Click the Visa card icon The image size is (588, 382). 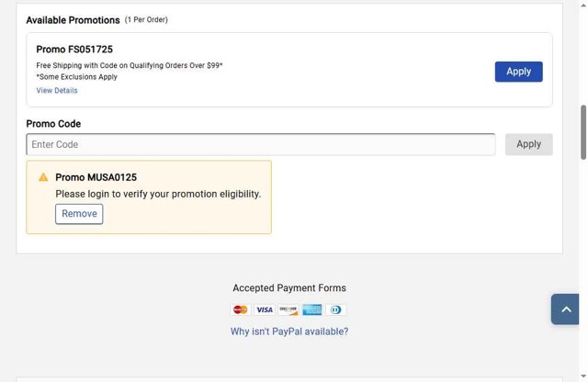coord(265,309)
